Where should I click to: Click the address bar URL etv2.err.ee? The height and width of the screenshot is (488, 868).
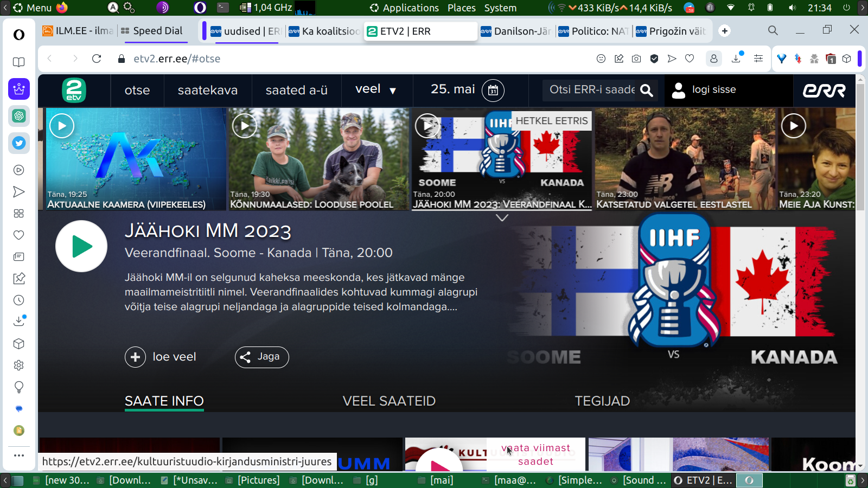pyautogui.click(x=177, y=59)
